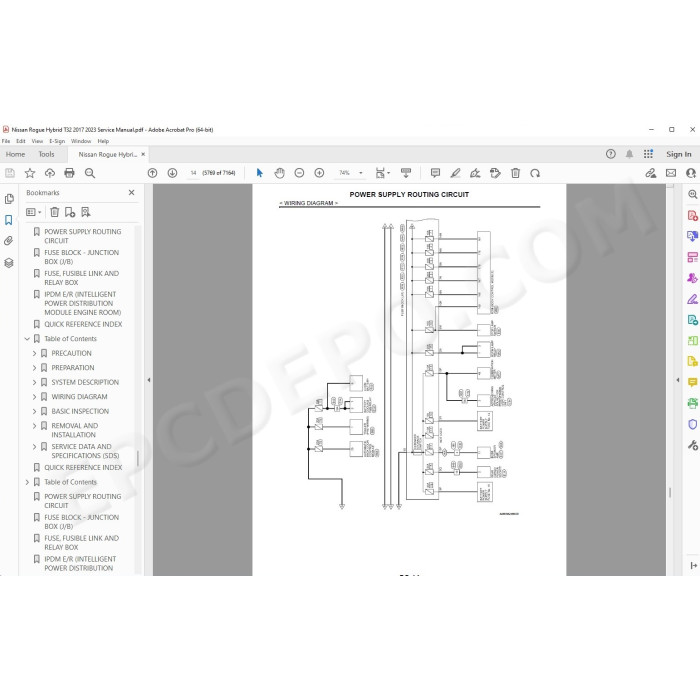Viewport: 700px width, 700px height.
Task: Add a new bookmark icon
Action: point(70,212)
